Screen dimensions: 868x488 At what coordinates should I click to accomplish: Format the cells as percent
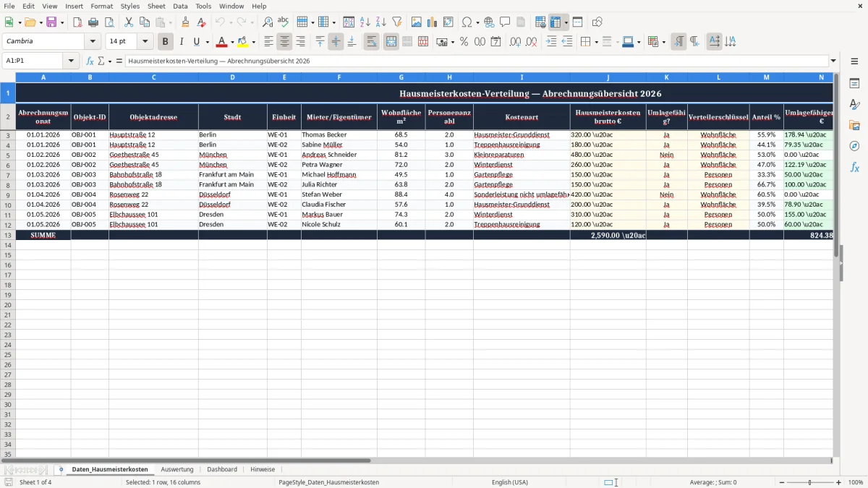point(464,42)
